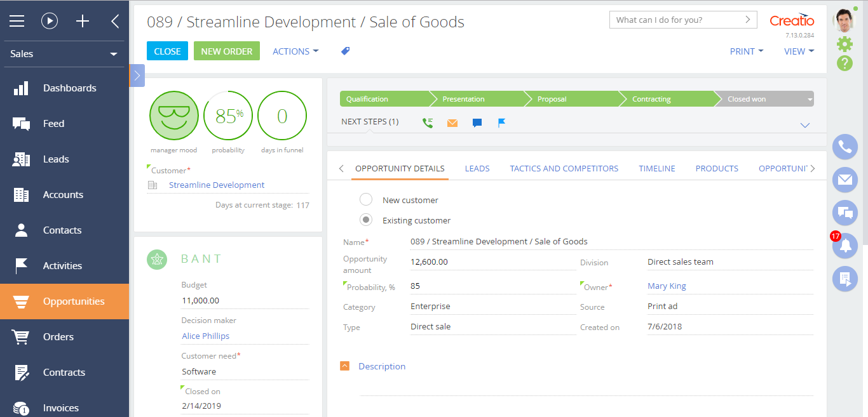The image size is (868, 417).
Task: Click the Orders shopping cart icon
Action: [x=21, y=337]
